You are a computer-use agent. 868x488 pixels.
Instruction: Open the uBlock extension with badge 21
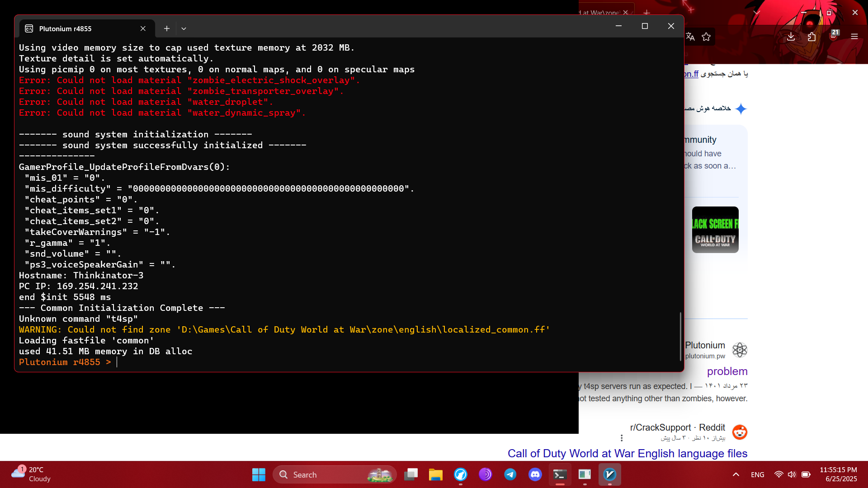pyautogui.click(x=834, y=36)
